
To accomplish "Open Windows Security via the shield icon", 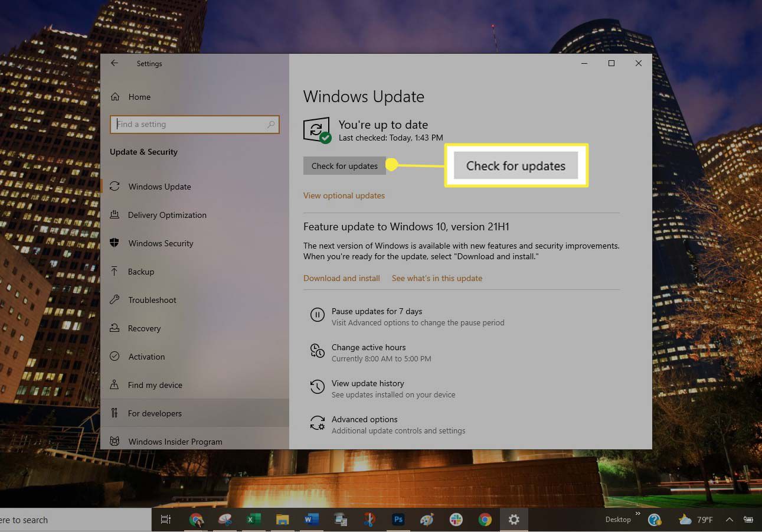I will coord(115,243).
